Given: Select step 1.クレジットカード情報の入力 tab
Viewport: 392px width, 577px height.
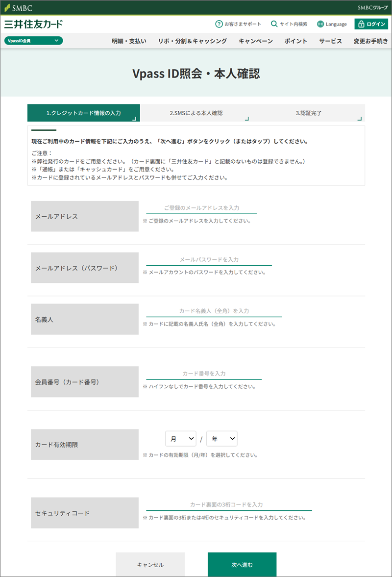Looking at the screenshot, I should pos(83,113).
